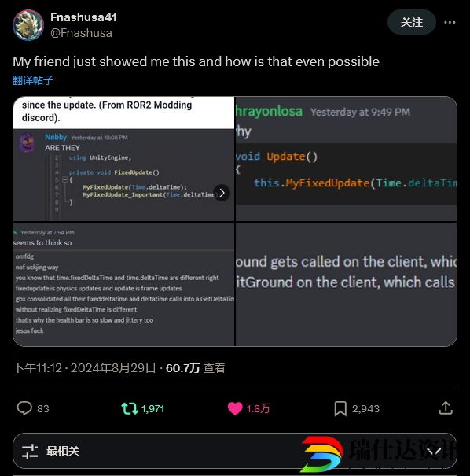Click the share upload icon
Viewport: 470px width, 476px height.
(446, 408)
